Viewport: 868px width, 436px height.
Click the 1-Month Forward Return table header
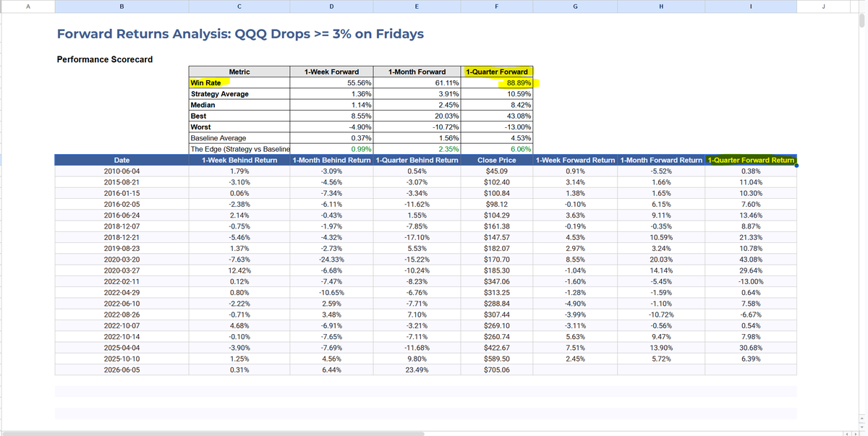661,160
